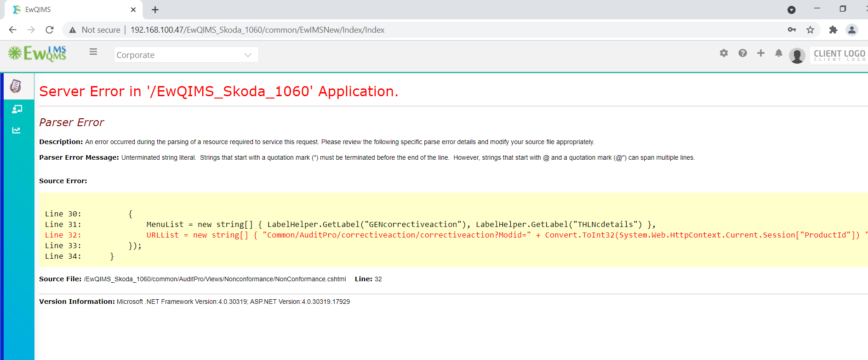Click Line 31 MenuList code text

coord(401,224)
